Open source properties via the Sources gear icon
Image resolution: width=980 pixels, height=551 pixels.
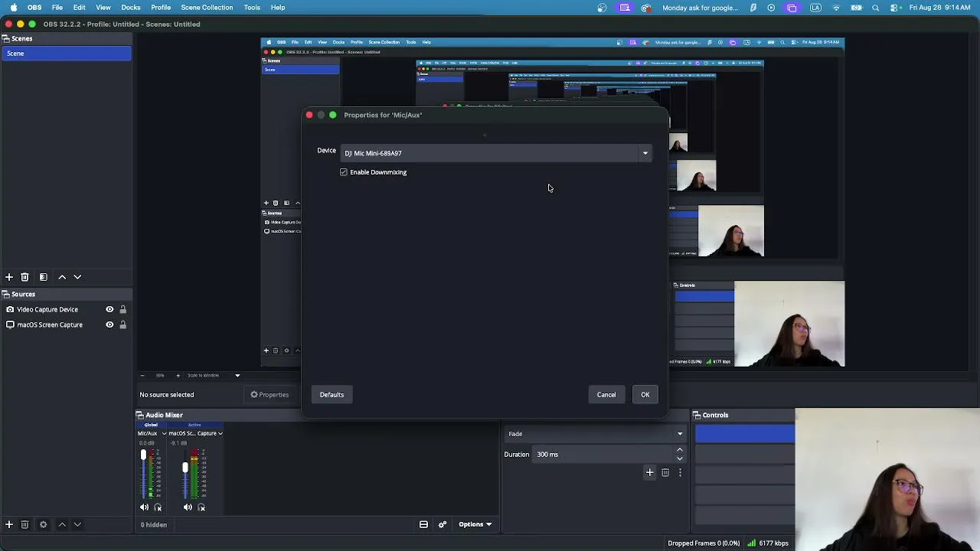[x=43, y=524]
